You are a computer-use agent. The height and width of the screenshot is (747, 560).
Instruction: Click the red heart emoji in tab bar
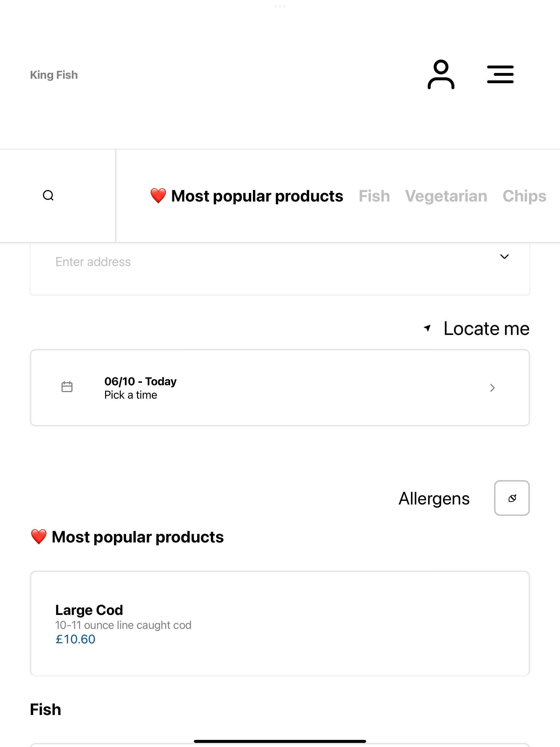(x=158, y=196)
